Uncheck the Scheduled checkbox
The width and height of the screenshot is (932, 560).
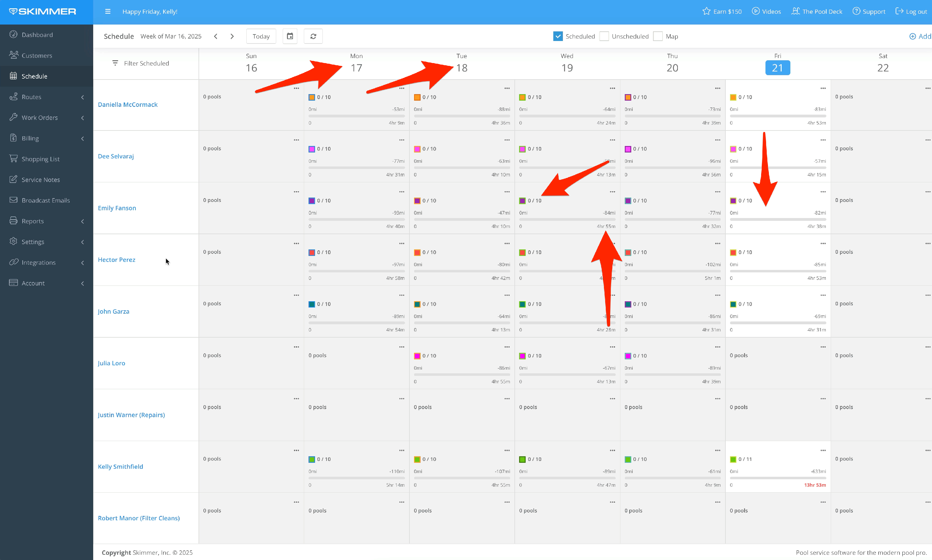pyautogui.click(x=558, y=36)
